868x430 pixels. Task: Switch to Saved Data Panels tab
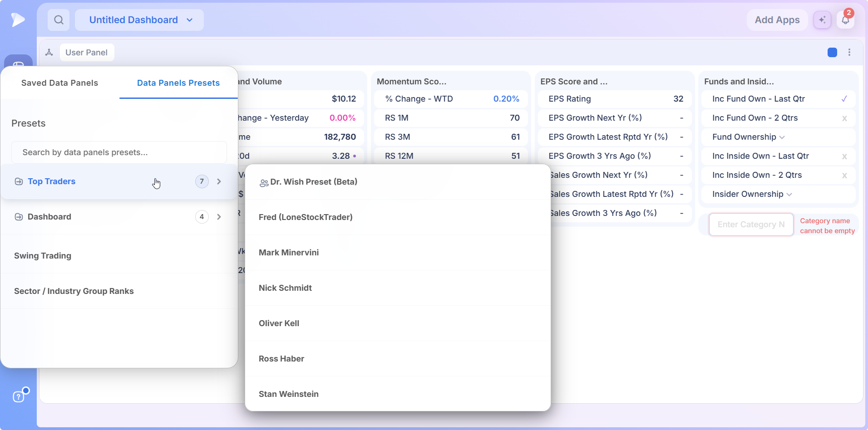click(x=59, y=83)
